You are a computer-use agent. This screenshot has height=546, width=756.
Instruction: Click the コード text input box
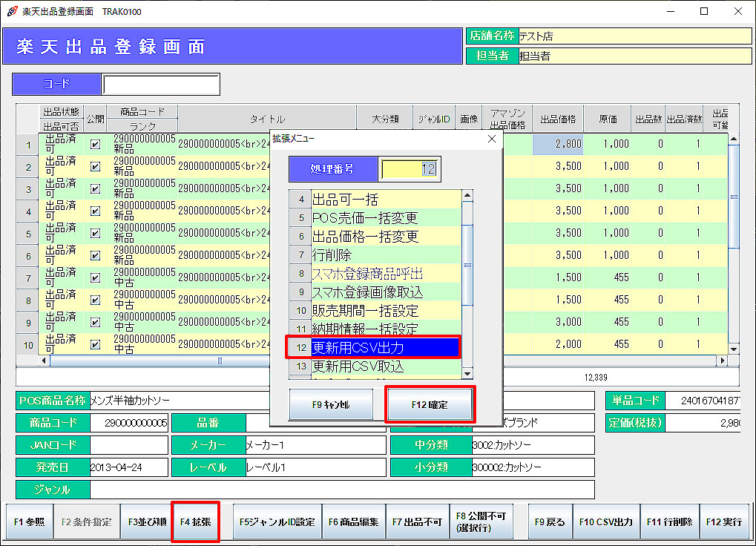(161, 85)
